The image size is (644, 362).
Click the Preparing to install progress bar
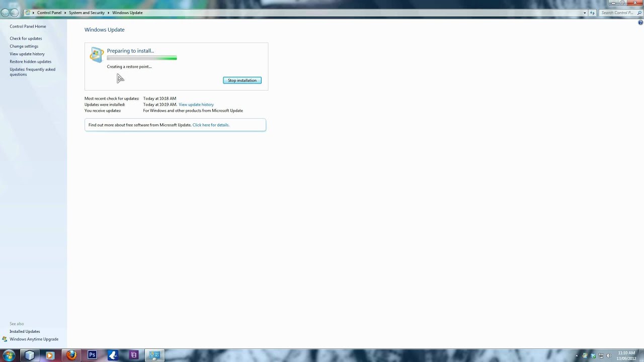[x=142, y=58]
